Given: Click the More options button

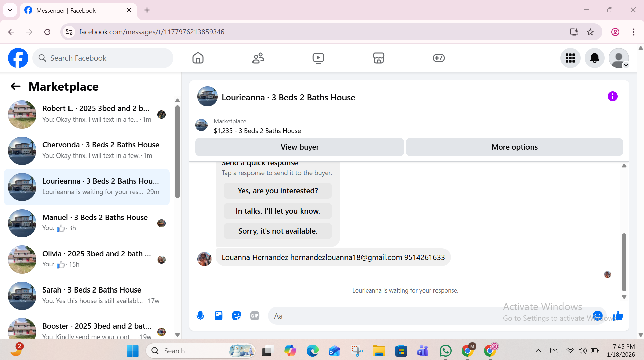Looking at the screenshot, I should pyautogui.click(x=514, y=147).
